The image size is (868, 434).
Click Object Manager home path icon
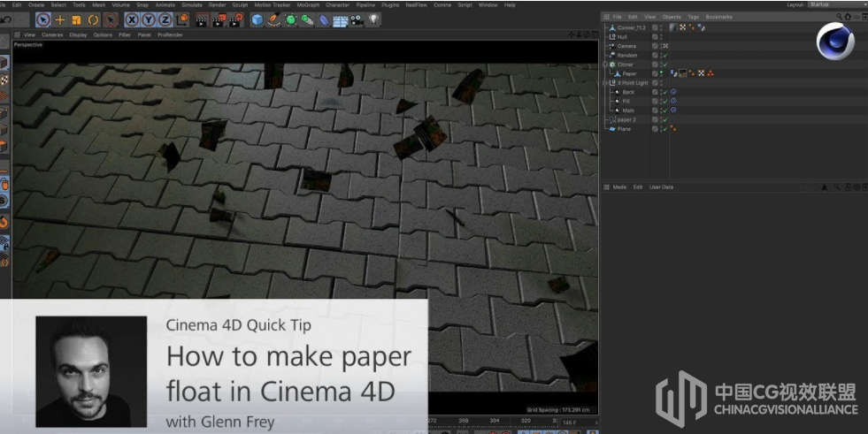[x=848, y=17]
